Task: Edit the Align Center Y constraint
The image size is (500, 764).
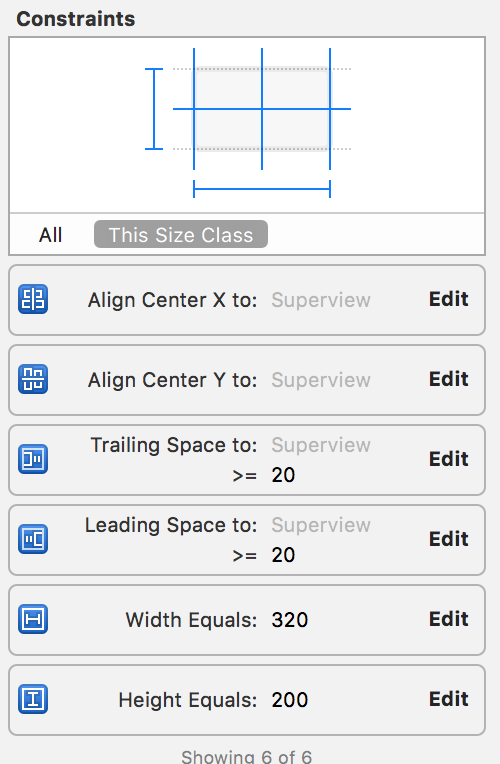Action: click(448, 379)
